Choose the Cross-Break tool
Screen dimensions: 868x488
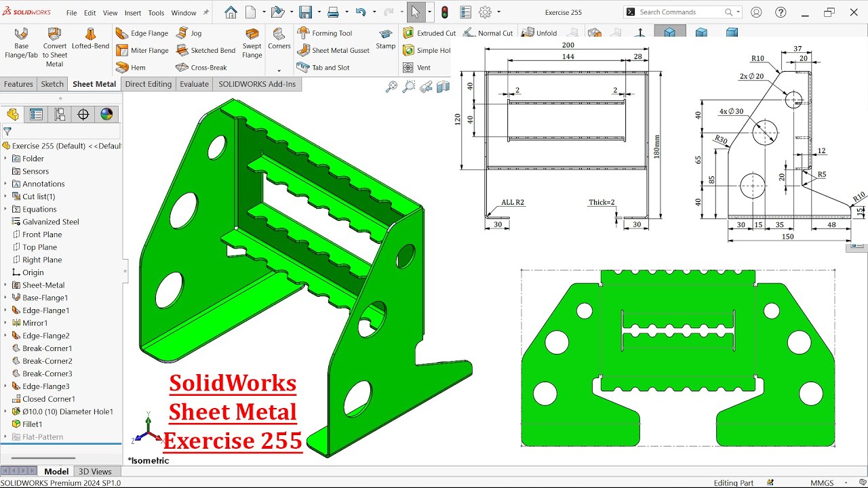coord(201,68)
